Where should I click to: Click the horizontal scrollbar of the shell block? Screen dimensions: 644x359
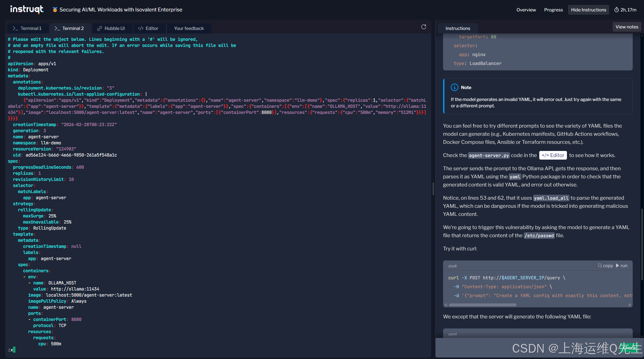(482, 305)
